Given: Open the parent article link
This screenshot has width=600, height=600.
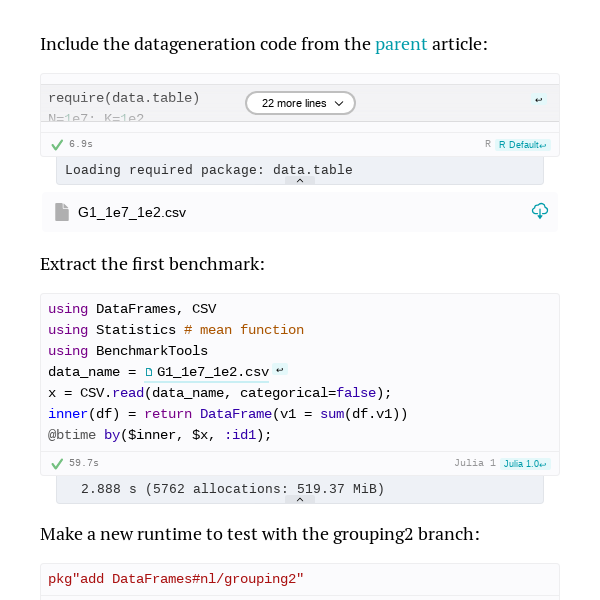Looking at the screenshot, I should click(x=401, y=44).
